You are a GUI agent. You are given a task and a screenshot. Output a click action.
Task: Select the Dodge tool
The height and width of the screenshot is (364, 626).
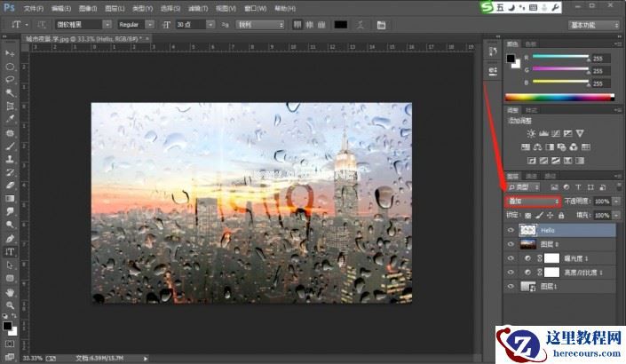pos(10,225)
